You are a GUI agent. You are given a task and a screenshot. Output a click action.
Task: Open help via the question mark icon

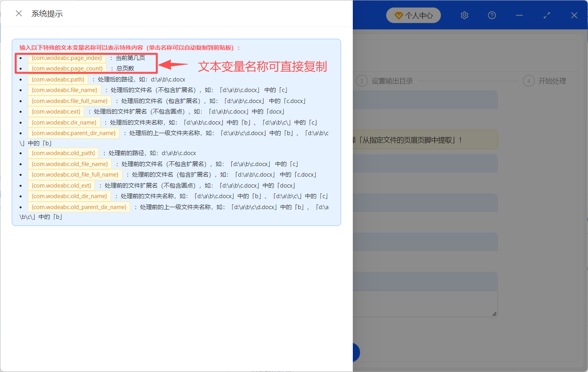coord(492,15)
